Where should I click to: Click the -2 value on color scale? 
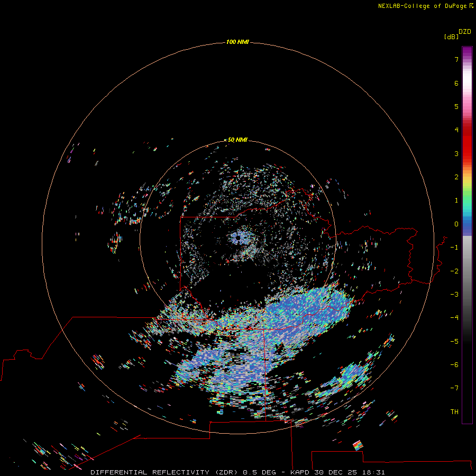(454, 271)
